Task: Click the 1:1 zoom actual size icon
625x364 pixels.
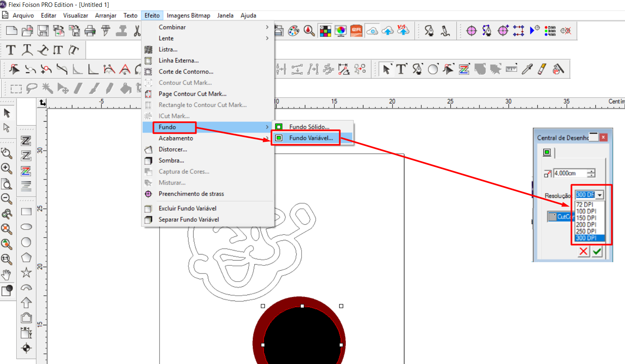Action: coord(6,259)
